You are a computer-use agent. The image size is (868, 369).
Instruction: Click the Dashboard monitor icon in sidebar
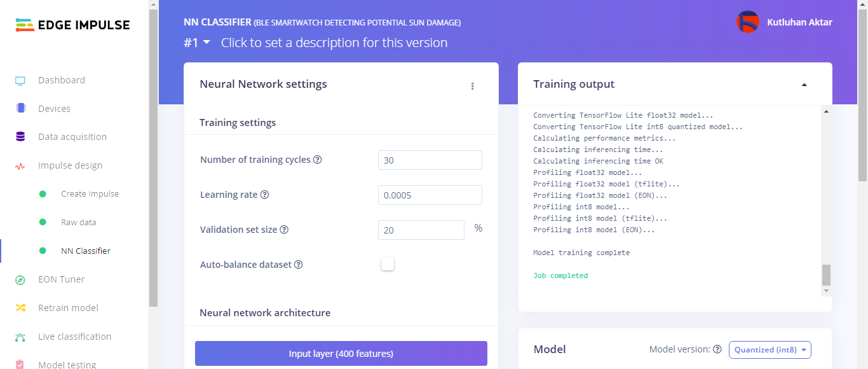click(20, 81)
